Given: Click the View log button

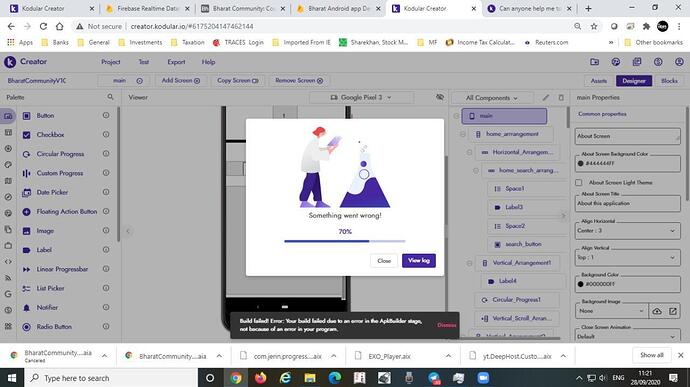Looking at the screenshot, I should 418,260.
